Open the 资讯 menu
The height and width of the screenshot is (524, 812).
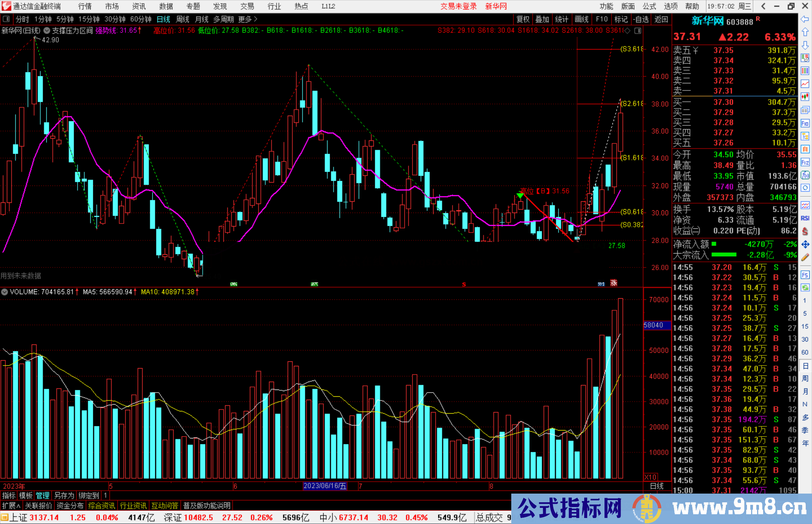pos(139,6)
